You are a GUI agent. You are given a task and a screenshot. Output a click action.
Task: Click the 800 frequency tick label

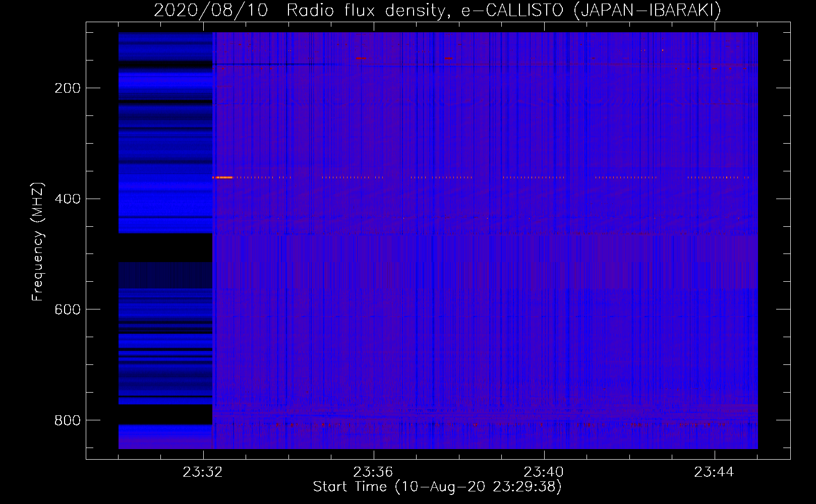68,420
